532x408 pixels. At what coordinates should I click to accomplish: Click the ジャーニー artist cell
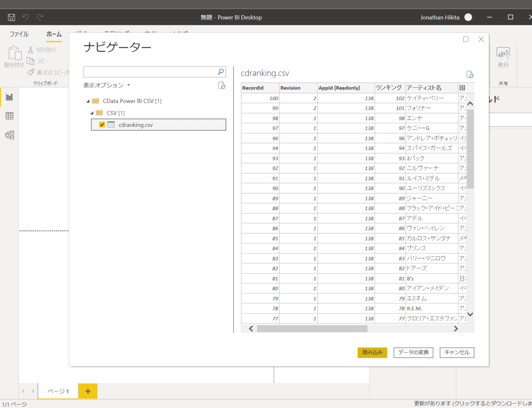pyautogui.click(x=432, y=199)
